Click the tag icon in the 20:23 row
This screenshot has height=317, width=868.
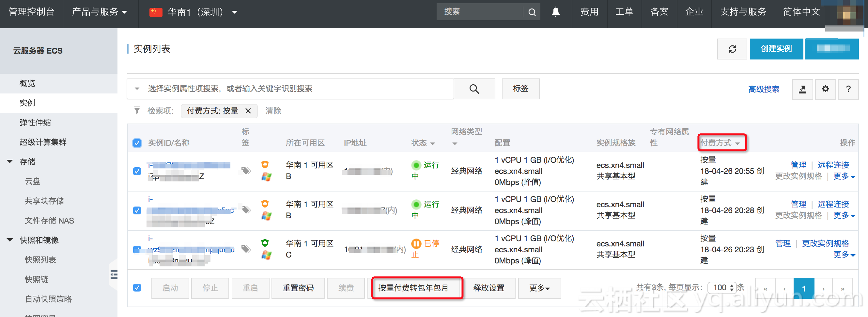tap(246, 249)
